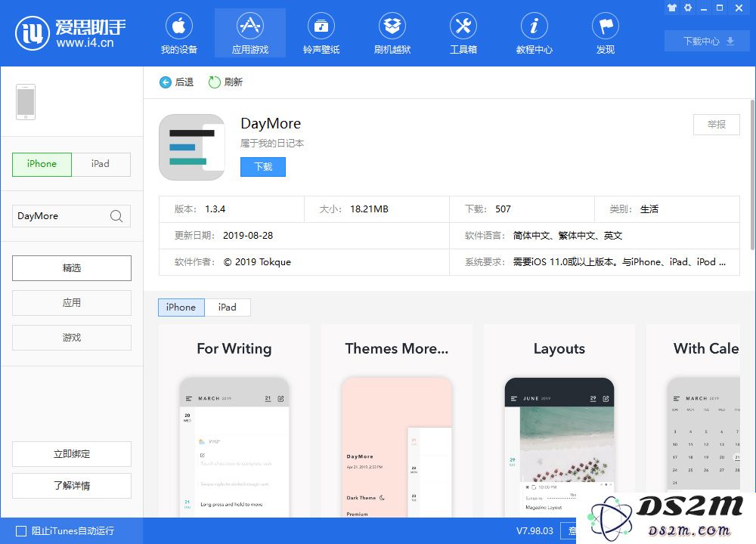Click the version value 1.3.4

pyautogui.click(x=215, y=209)
